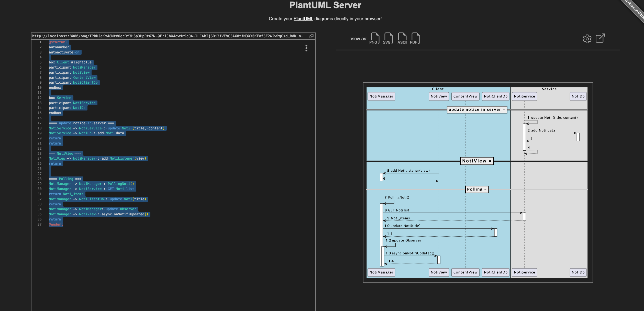Click the 'Fork me on GitHub' ribbon
The width and height of the screenshot is (644, 311).
[x=634, y=9]
